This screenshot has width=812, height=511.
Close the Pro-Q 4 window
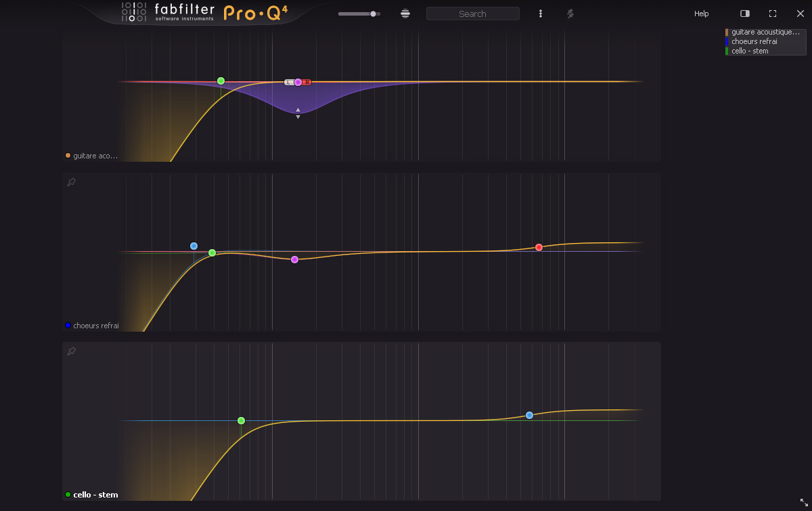[800, 14]
